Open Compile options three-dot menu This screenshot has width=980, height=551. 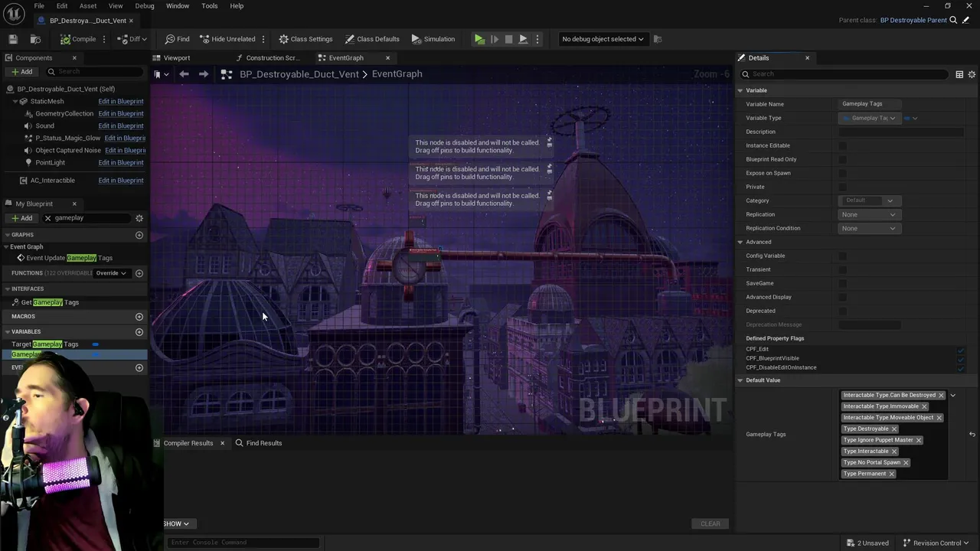coord(104,39)
